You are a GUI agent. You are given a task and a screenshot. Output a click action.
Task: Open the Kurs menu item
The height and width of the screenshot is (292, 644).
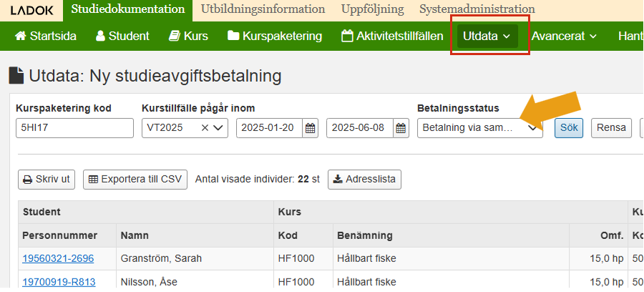pyautogui.click(x=188, y=36)
